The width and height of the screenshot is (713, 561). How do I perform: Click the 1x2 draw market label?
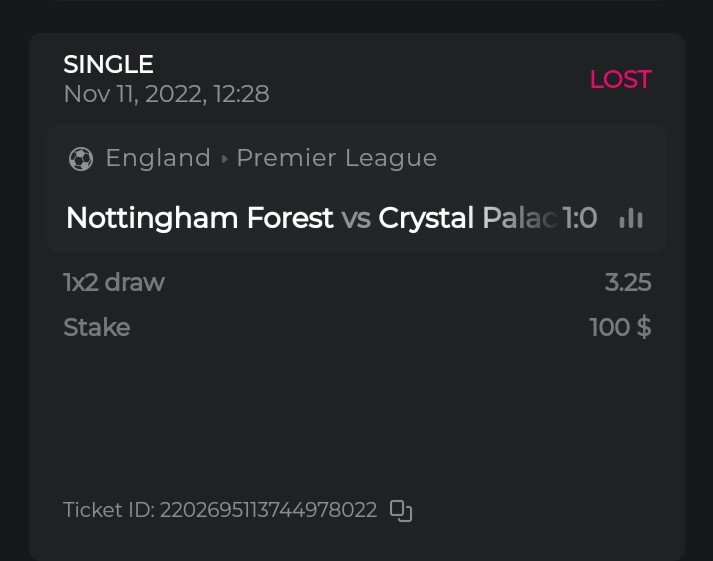(x=114, y=283)
